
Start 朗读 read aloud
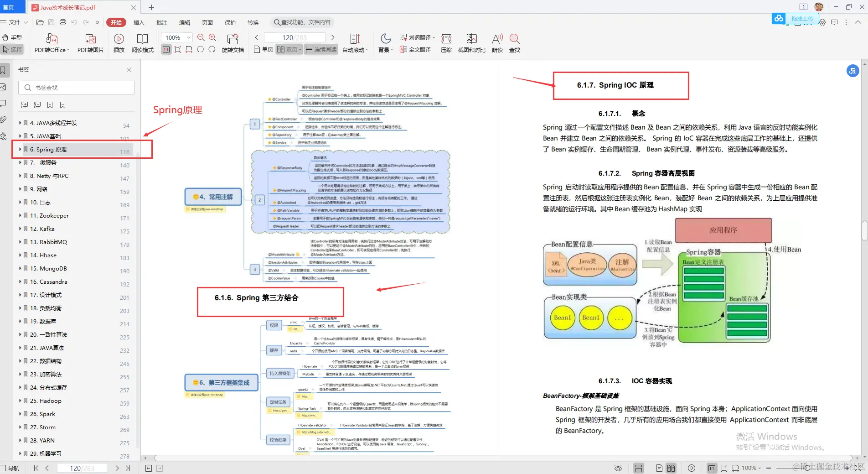(x=497, y=43)
